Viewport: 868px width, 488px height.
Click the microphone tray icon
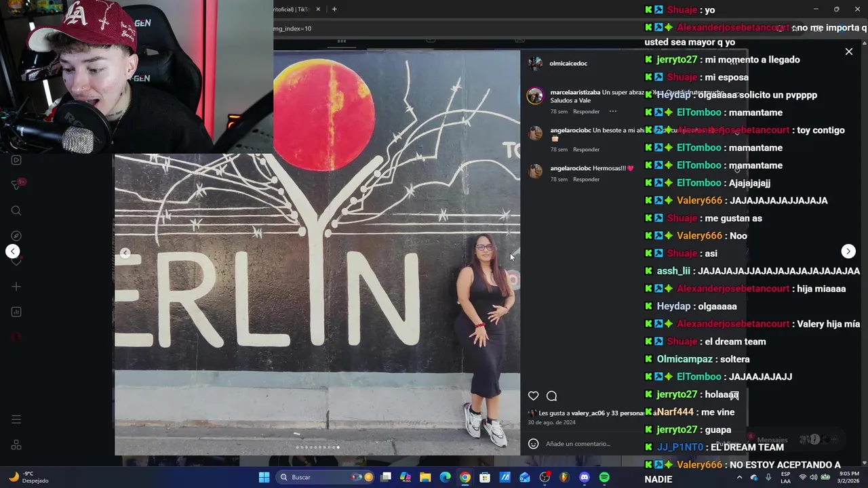coord(768,477)
